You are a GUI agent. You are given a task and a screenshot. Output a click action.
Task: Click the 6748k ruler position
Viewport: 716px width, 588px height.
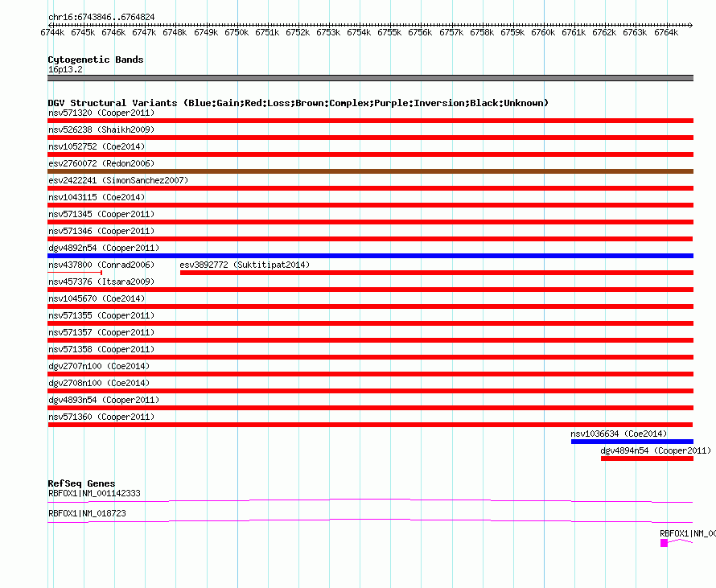click(x=175, y=32)
